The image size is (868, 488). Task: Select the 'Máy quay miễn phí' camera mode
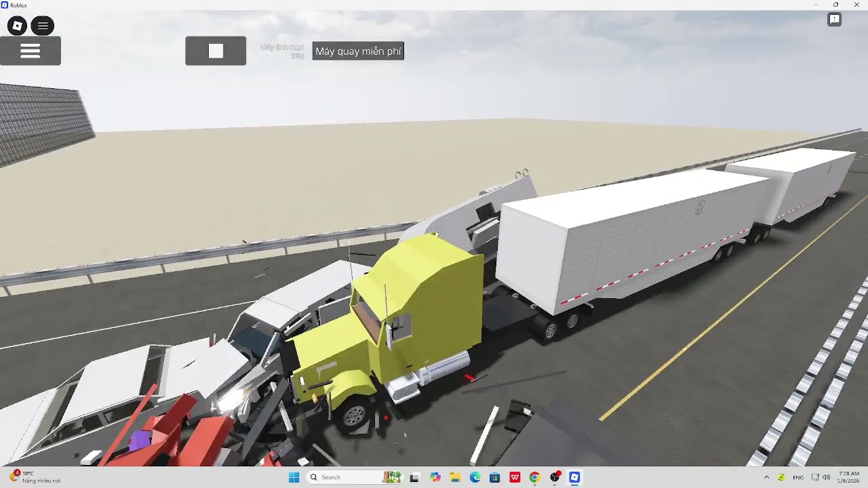(x=358, y=52)
